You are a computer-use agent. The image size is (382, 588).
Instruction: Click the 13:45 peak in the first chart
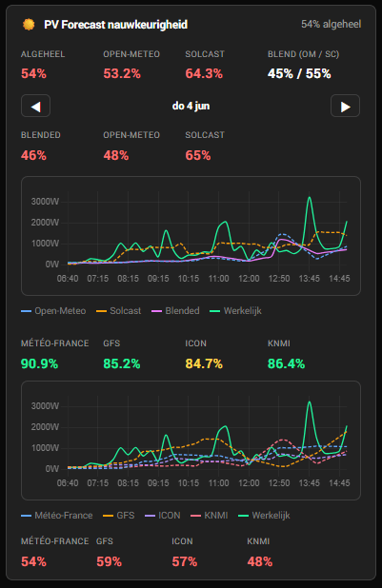[310, 198]
